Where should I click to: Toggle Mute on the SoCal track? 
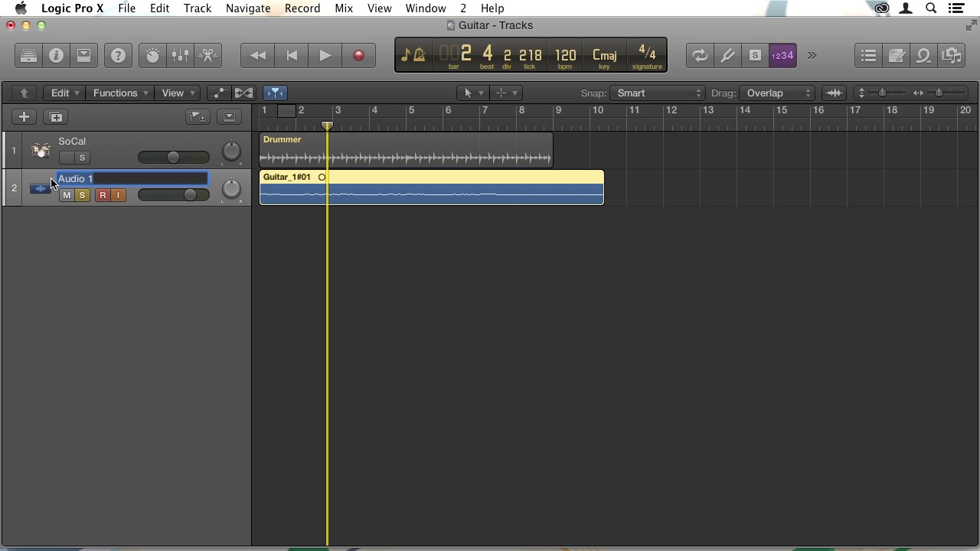67,158
